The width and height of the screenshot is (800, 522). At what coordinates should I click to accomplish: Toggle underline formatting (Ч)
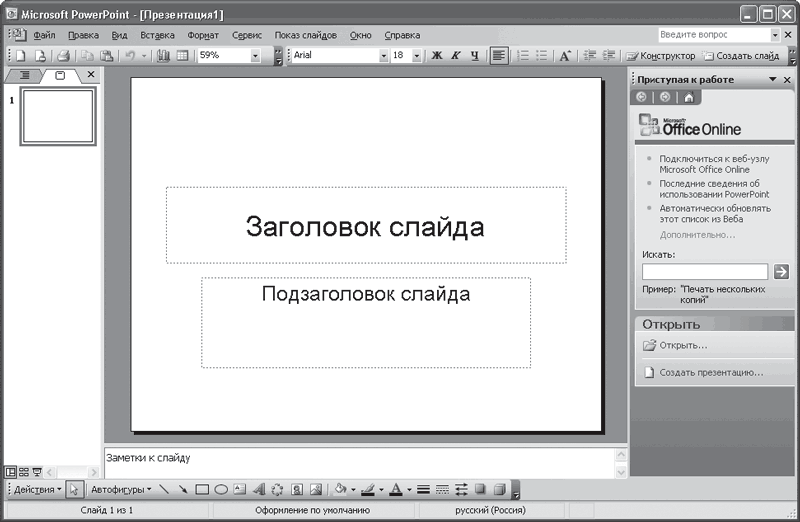474,56
